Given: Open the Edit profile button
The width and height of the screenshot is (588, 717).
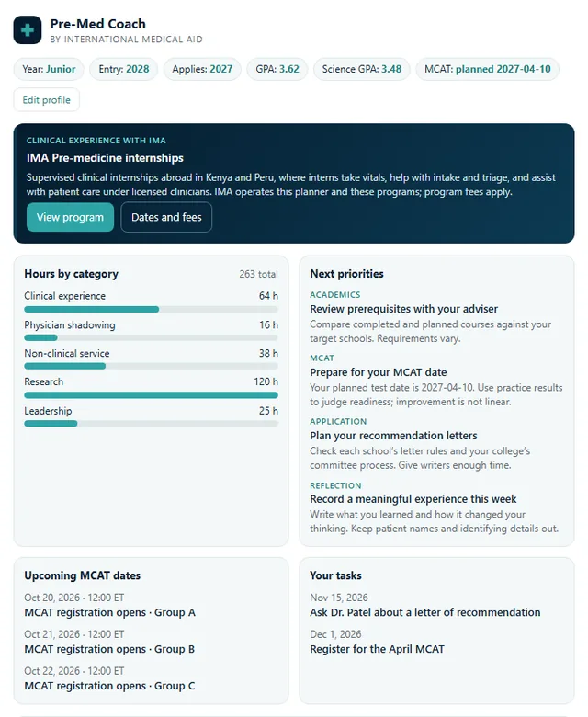Looking at the screenshot, I should tap(47, 99).
